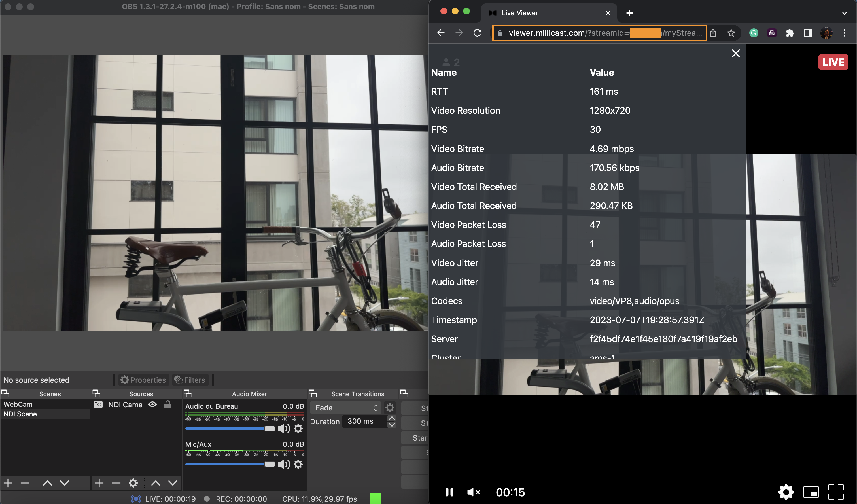Open player settings gear in Live Viewer
The height and width of the screenshot is (504, 857).
786,492
